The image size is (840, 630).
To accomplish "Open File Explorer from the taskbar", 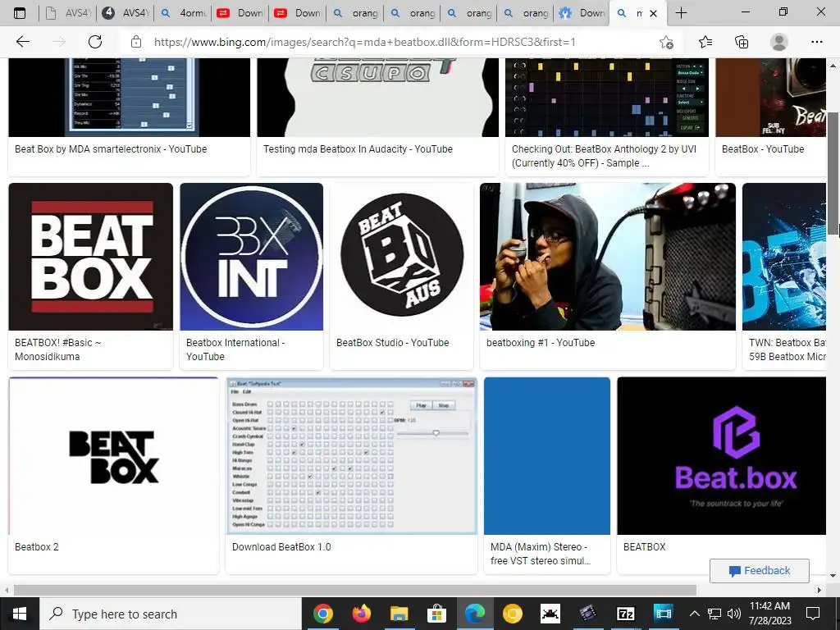I will point(399,614).
